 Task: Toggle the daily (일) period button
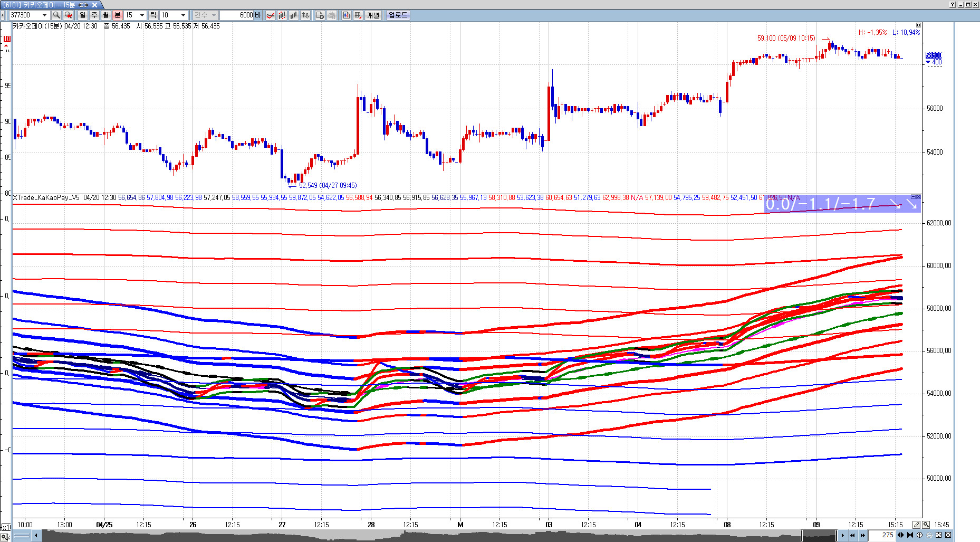[83, 15]
